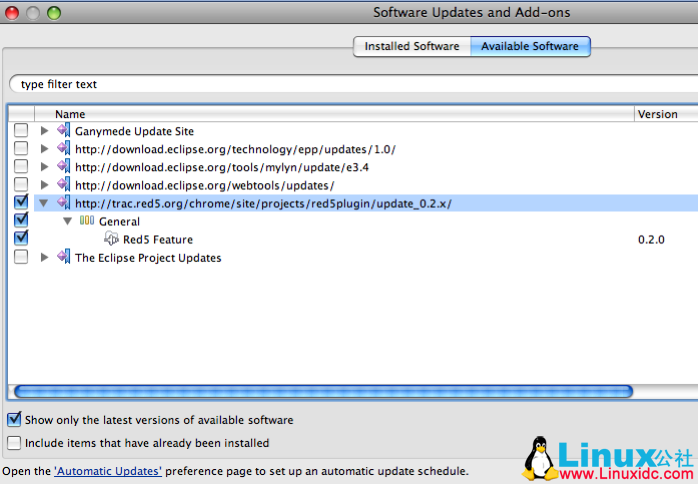Click the site icon beside the epp/updates/1.0 URL
The image size is (698, 484).
click(x=64, y=148)
